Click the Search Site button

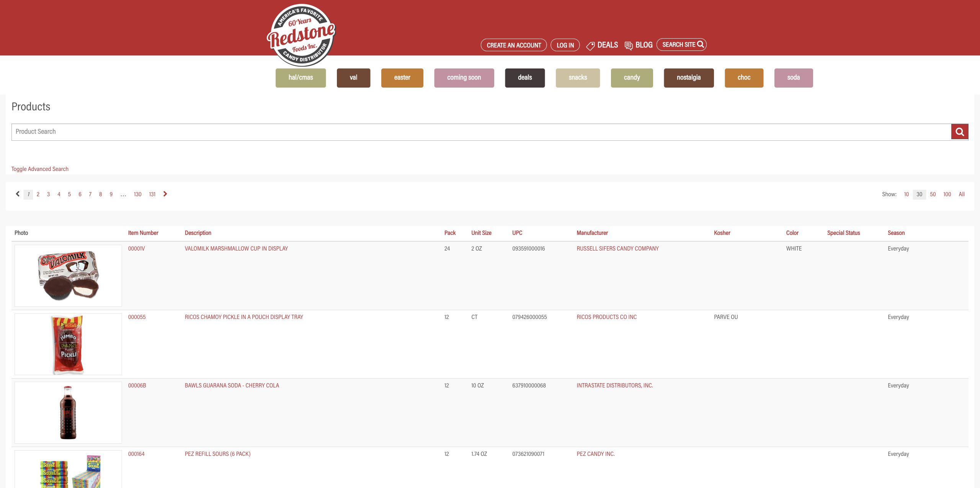pos(681,45)
